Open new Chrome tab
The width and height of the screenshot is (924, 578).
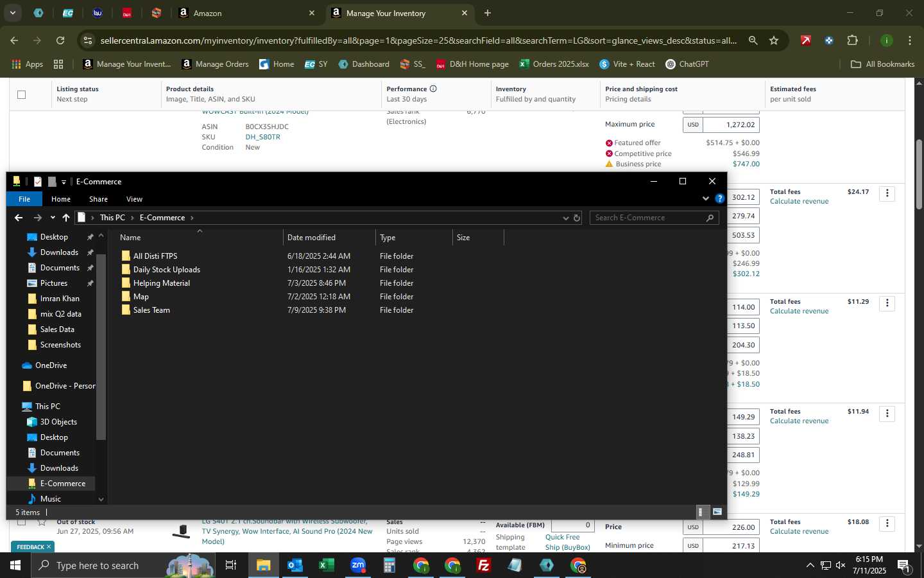488,13
